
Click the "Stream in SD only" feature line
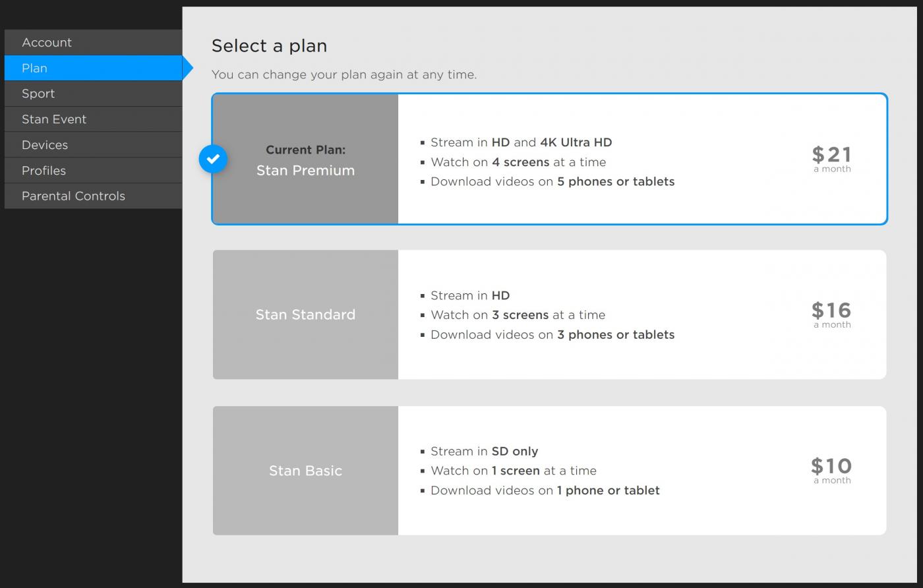pyautogui.click(x=484, y=452)
